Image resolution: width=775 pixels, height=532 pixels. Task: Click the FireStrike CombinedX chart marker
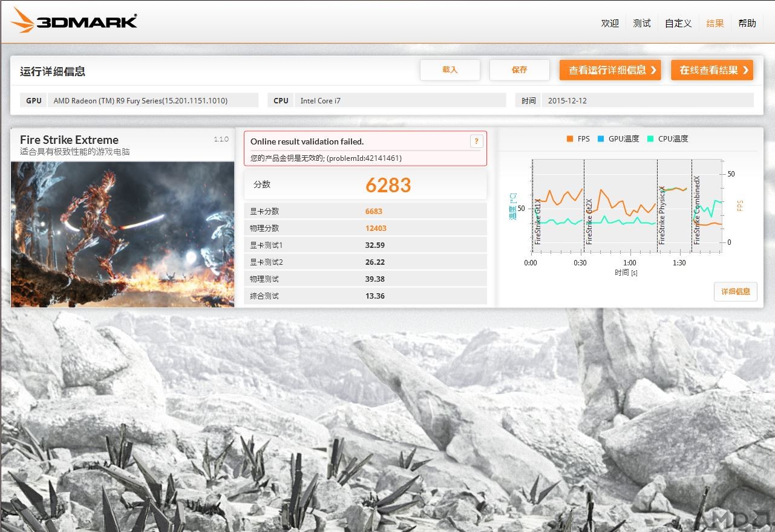click(x=696, y=210)
